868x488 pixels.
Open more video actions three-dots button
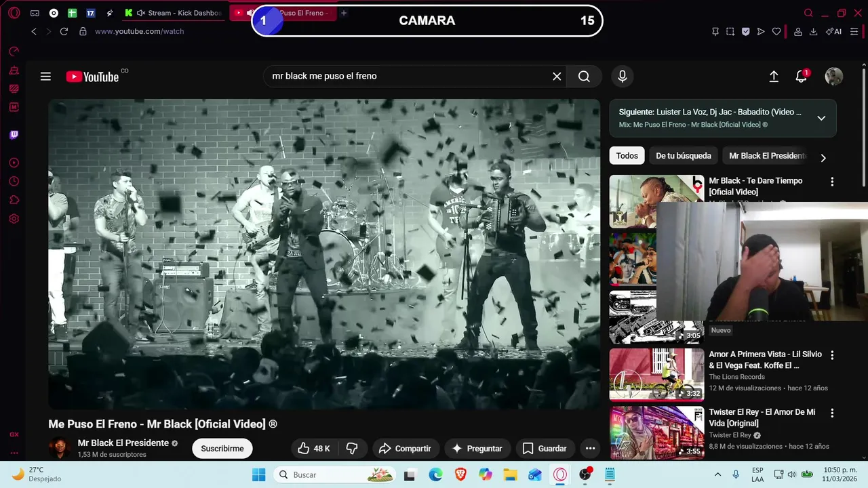[x=590, y=448]
